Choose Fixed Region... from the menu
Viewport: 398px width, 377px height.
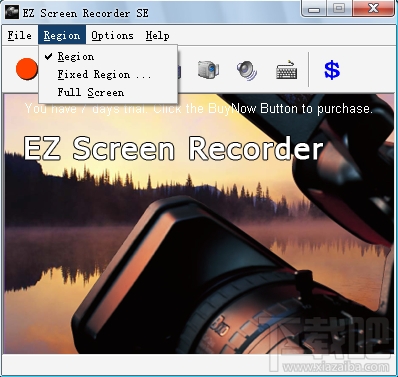point(108,74)
